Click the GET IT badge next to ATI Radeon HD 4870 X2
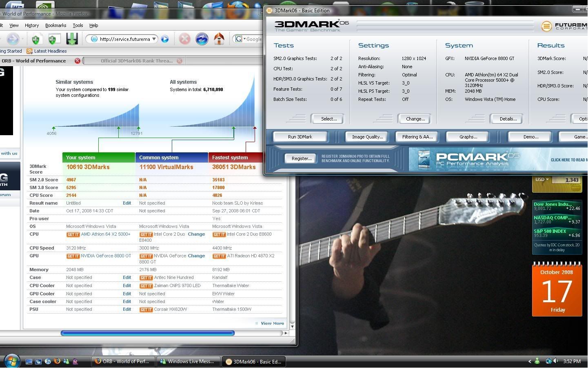Viewport: 588px width, 368px height. tap(219, 256)
